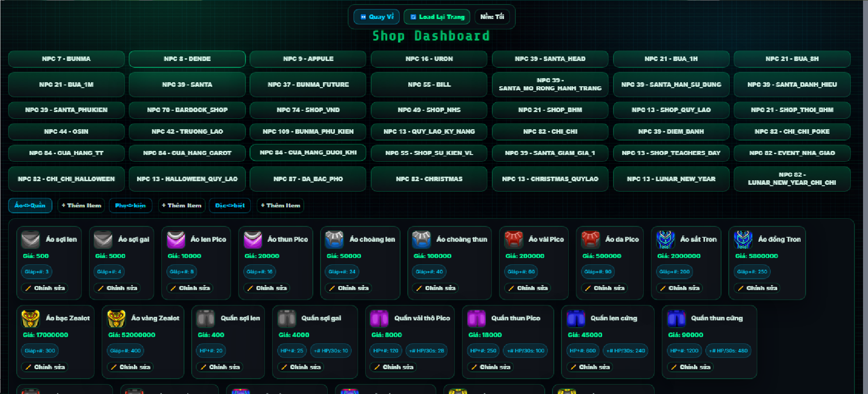Click the Áo sắt Tron item icon

665,239
